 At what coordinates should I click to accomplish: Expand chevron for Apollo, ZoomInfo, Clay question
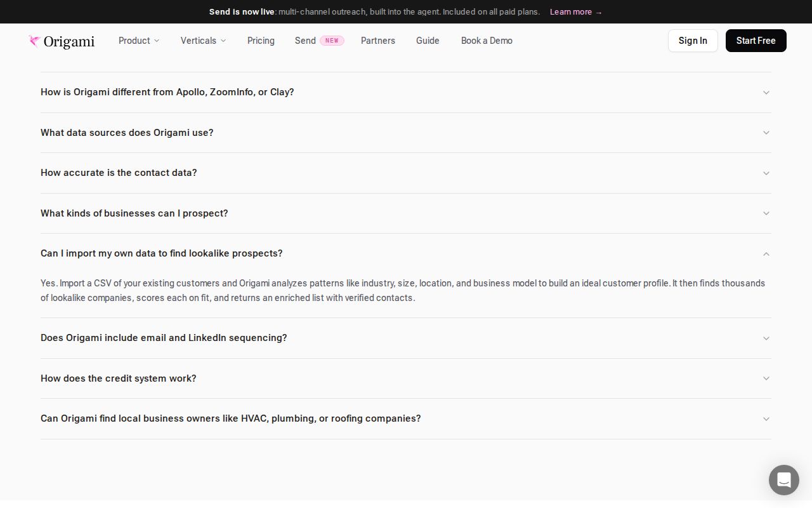pyautogui.click(x=766, y=93)
